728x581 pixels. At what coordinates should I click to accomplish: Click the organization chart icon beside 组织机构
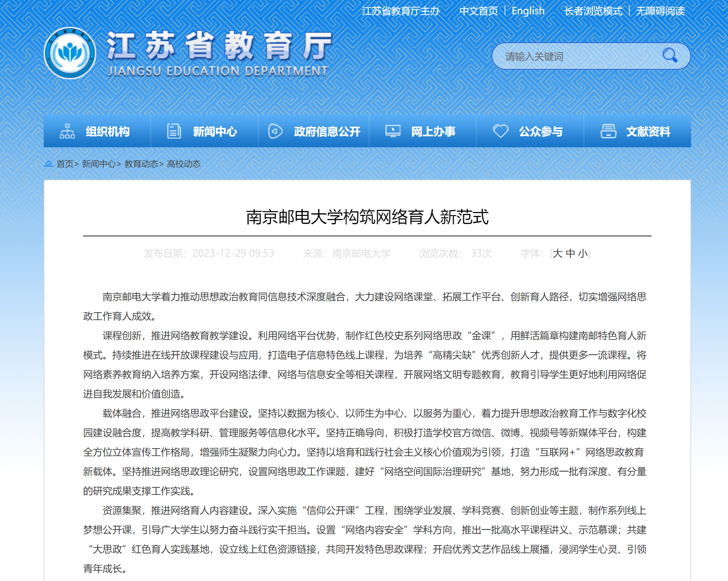point(67,131)
